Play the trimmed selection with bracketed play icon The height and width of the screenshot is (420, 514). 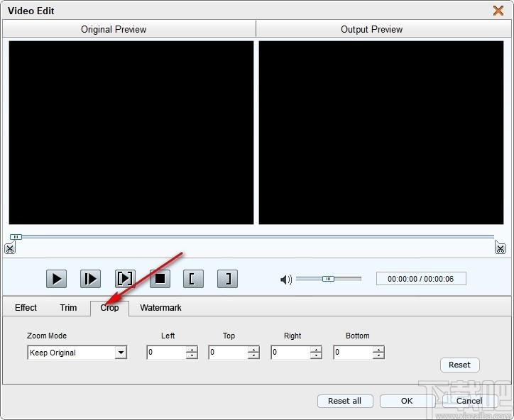coord(125,279)
